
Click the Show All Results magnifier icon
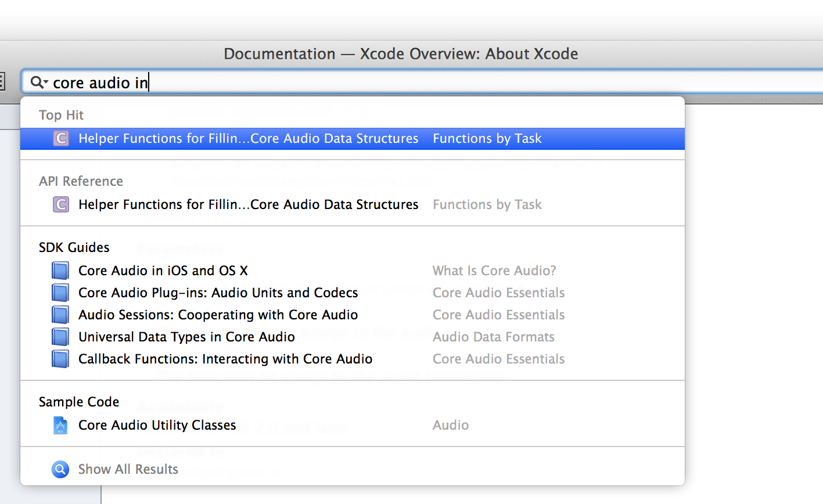point(60,469)
